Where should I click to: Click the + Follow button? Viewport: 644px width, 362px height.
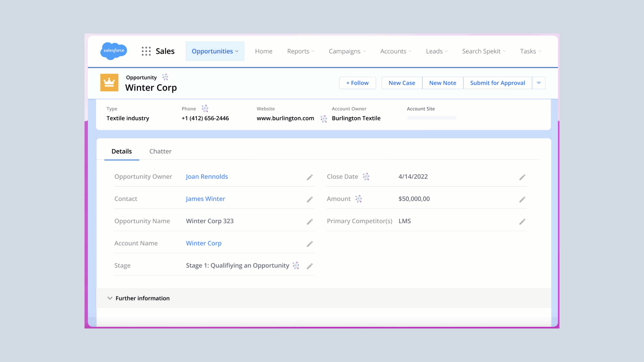click(x=358, y=83)
